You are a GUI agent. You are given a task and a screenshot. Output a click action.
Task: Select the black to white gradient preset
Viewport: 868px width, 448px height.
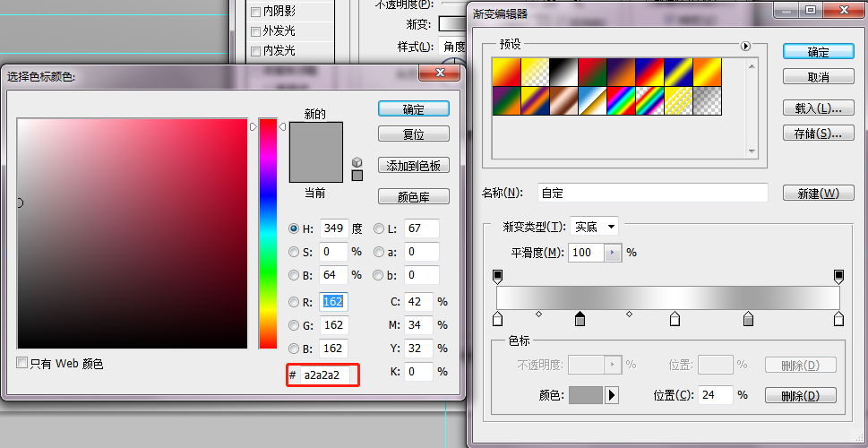pos(563,72)
